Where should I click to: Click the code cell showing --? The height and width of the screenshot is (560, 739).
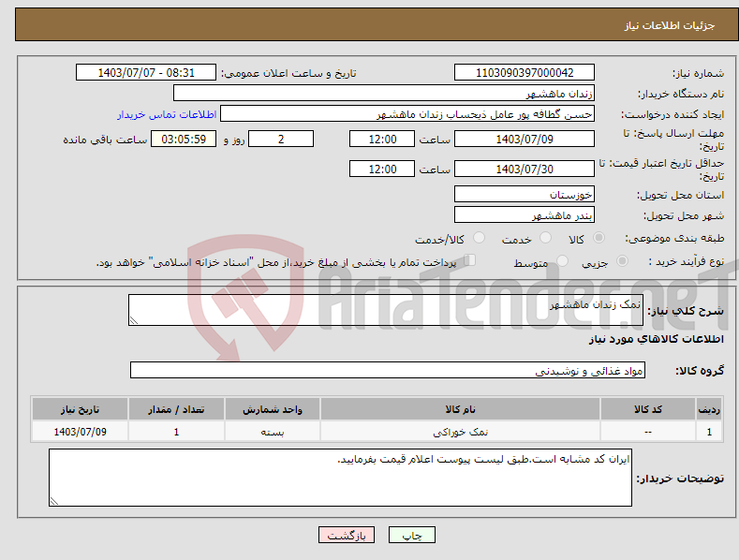pos(648,432)
